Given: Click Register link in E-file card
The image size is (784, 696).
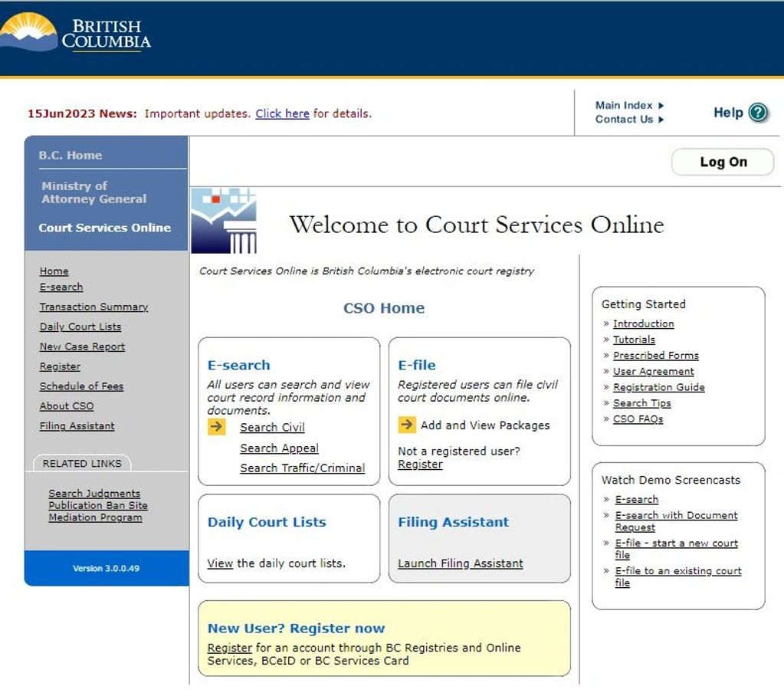Looking at the screenshot, I should pyautogui.click(x=420, y=465).
